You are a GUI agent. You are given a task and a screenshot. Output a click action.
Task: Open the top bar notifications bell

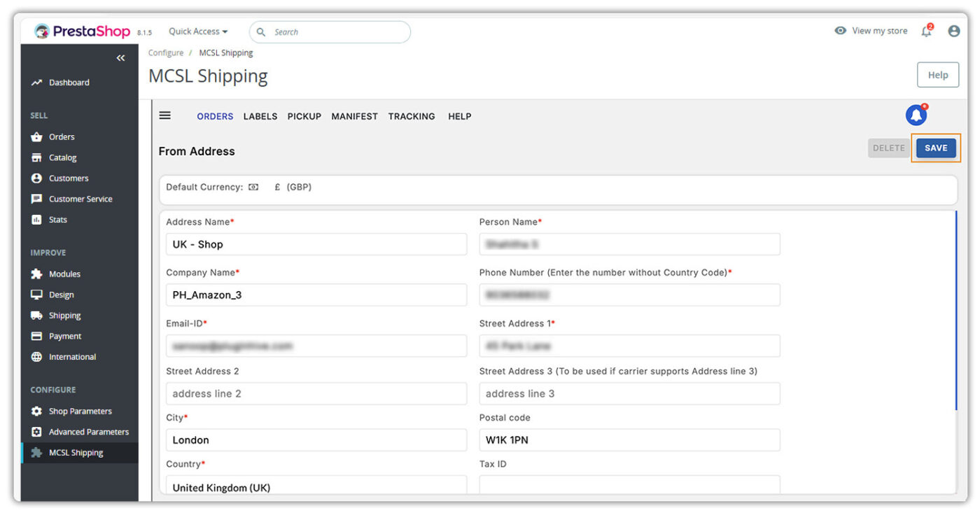[x=927, y=31]
